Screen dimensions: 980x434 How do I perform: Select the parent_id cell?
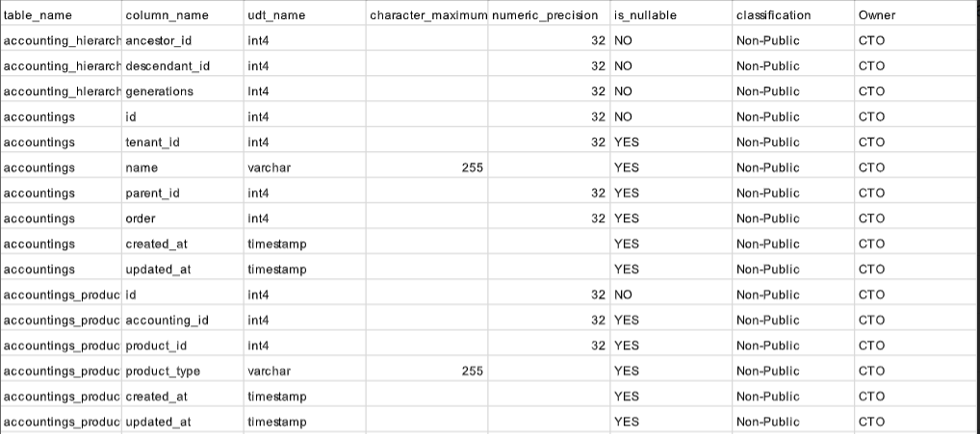[183, 193]
